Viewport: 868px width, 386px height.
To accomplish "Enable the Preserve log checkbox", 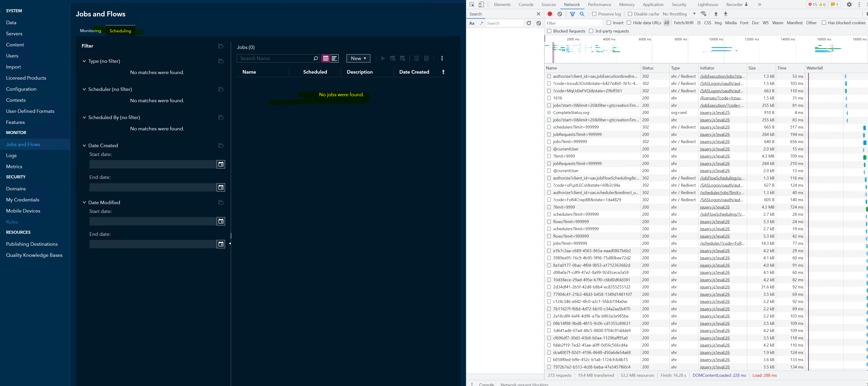I will point(594,14).
